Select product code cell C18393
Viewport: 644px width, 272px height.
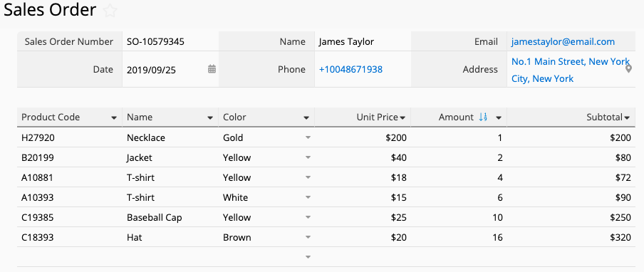pyautogui.click(x=69, y=237)
